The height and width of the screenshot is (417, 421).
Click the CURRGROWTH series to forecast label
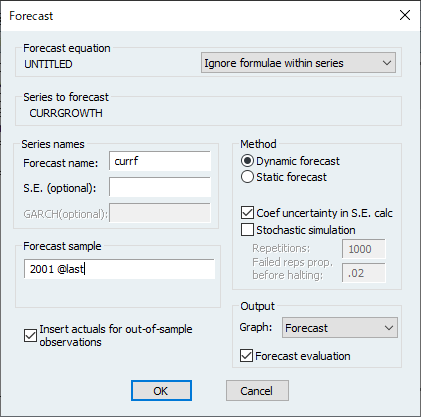pos(66,113)
